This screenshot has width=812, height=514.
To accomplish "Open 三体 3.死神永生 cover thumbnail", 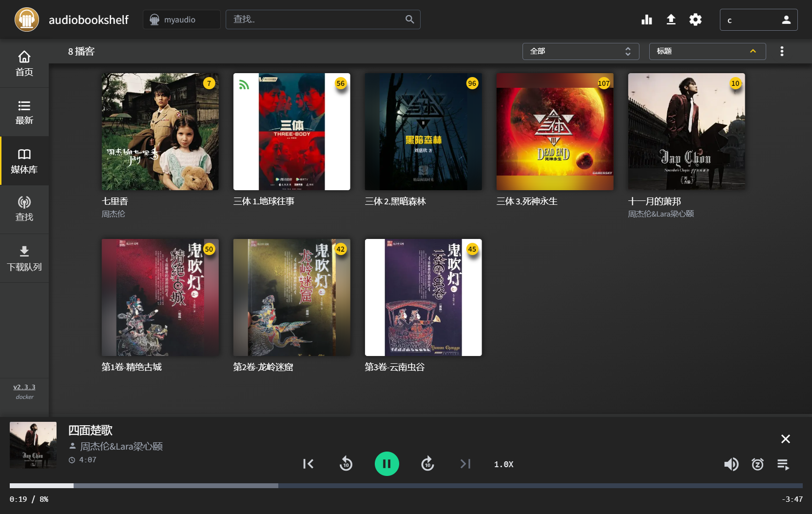I will coord(555,132).
